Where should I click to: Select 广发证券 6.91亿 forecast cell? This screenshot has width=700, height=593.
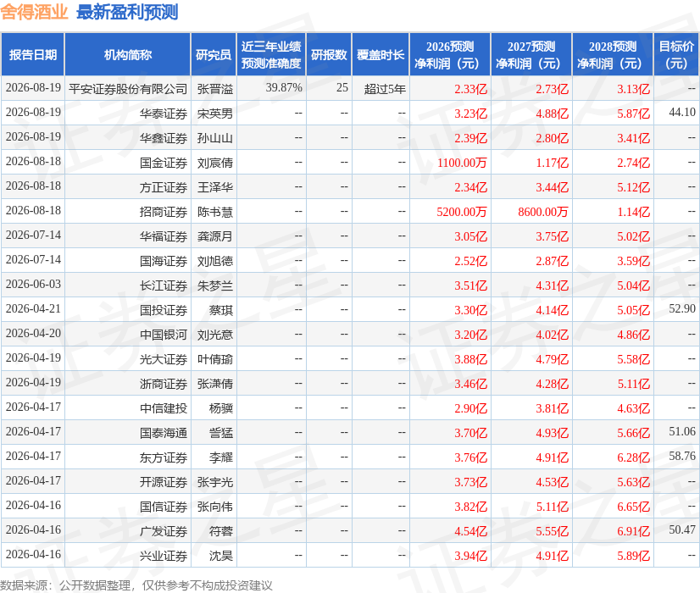click(634, 531)
